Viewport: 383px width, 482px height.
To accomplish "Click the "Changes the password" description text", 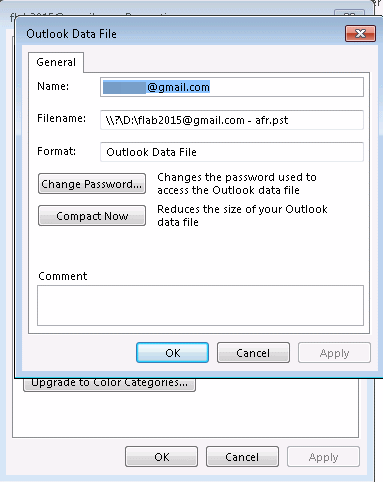I will point(237,184).
